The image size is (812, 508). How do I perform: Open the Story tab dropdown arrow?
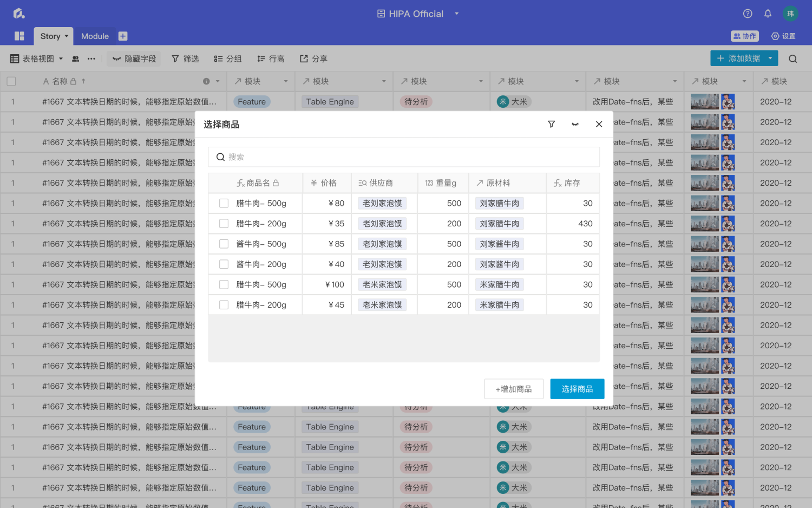(x=67, y=36)
